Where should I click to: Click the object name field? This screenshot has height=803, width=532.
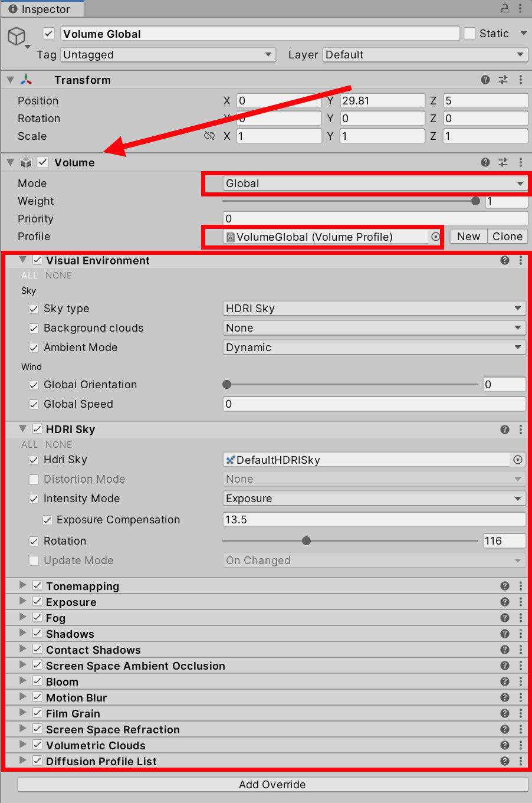point(260,34)
